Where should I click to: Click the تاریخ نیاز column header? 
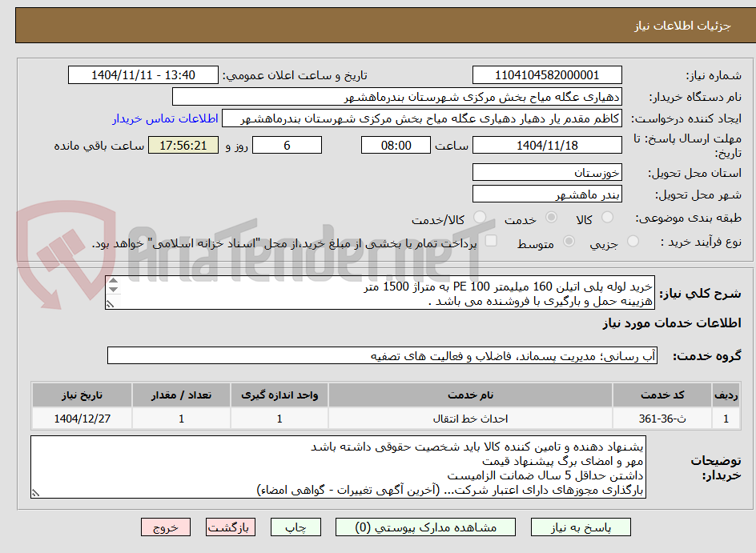pos(82,395)
